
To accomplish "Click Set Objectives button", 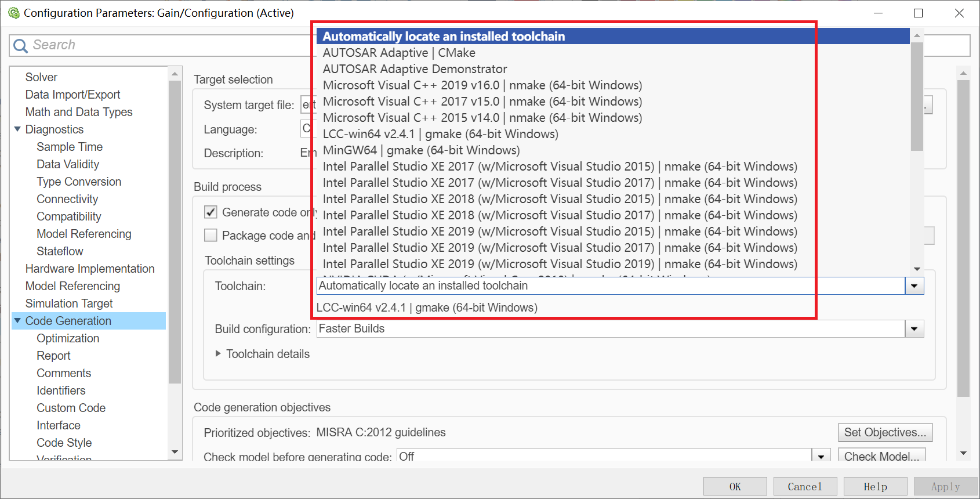I will pos(885,432).
